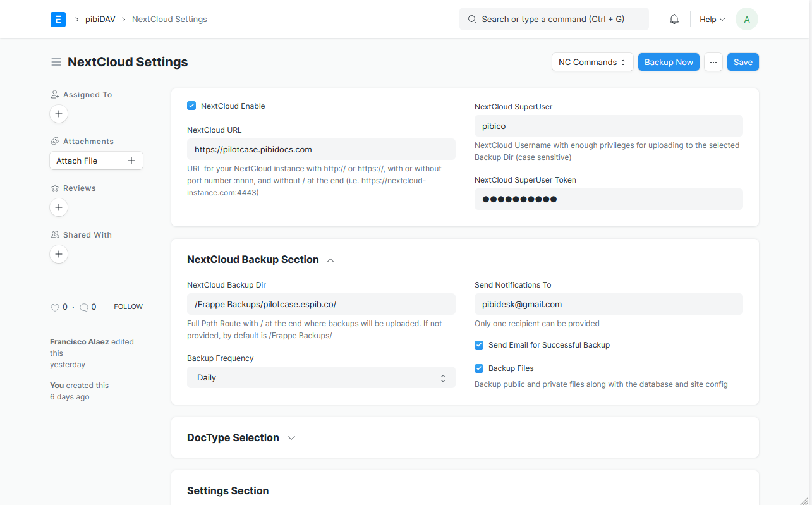This screenshot has height=505, width=812.
Task: Open comments with the speech bubble icon
Action: click(x=84, y=307)
